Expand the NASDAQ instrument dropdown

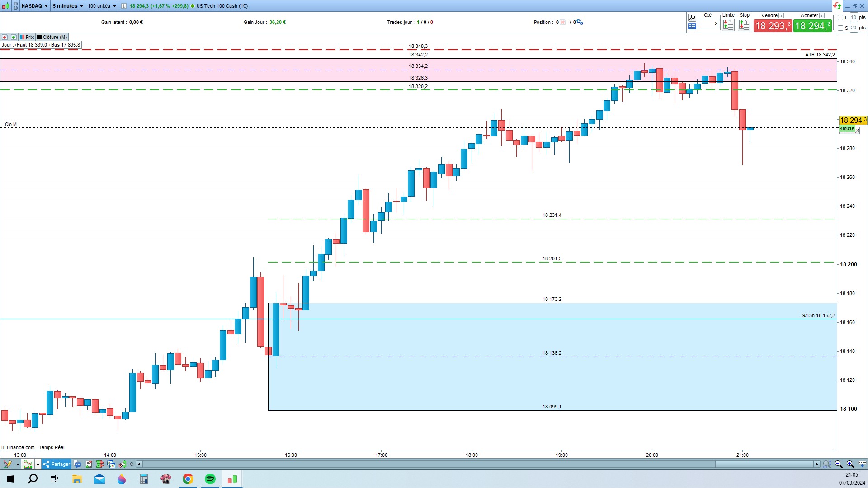click(34, 6)
